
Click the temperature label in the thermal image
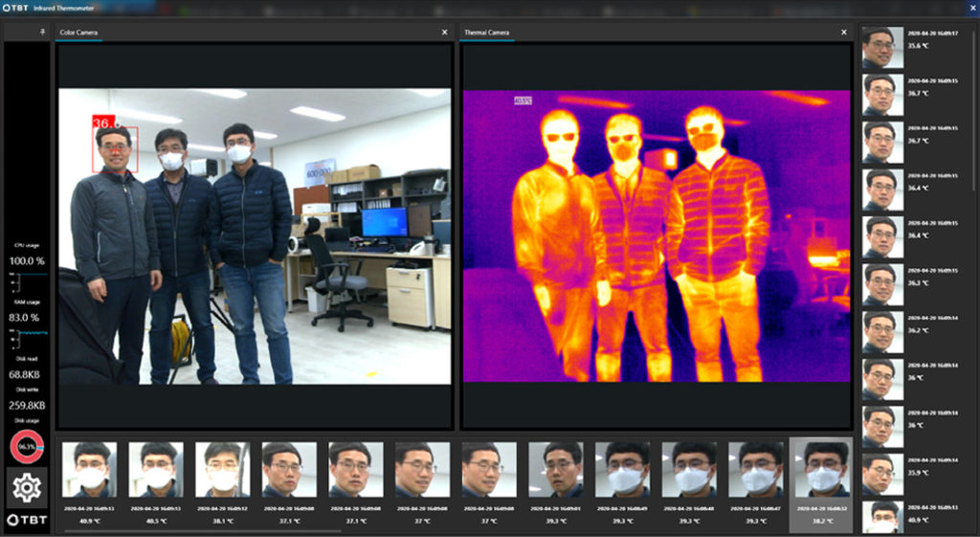pos(523,100)
